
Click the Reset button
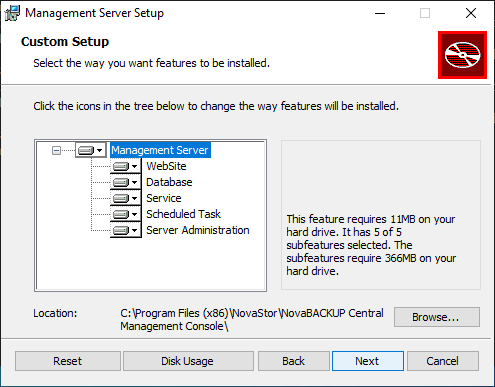[x=68, y=361]
